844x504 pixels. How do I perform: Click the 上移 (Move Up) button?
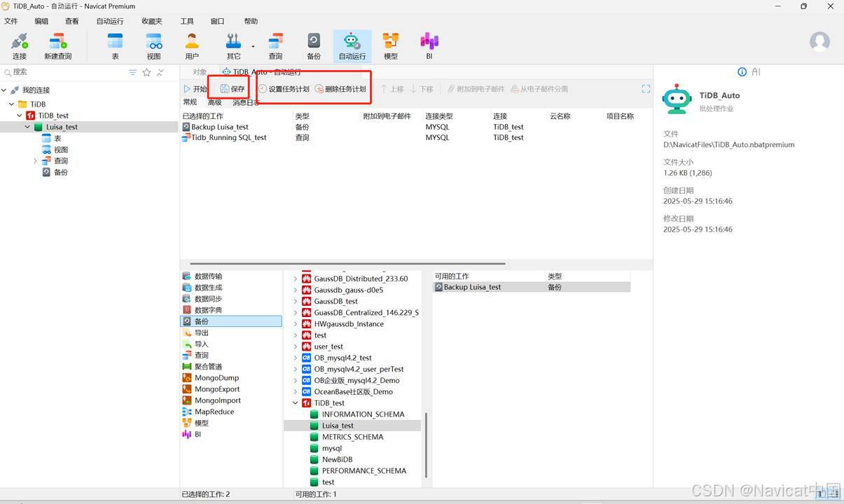392,89
